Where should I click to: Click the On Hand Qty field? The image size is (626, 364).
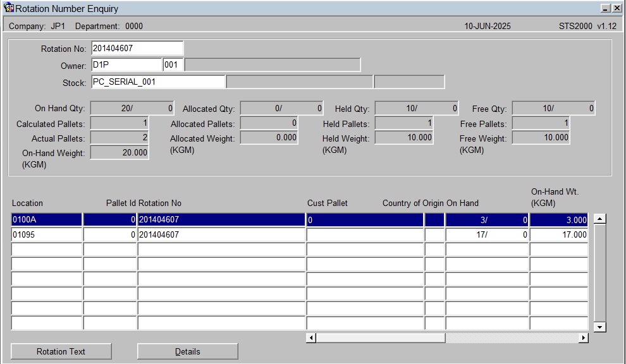(132, 108)
